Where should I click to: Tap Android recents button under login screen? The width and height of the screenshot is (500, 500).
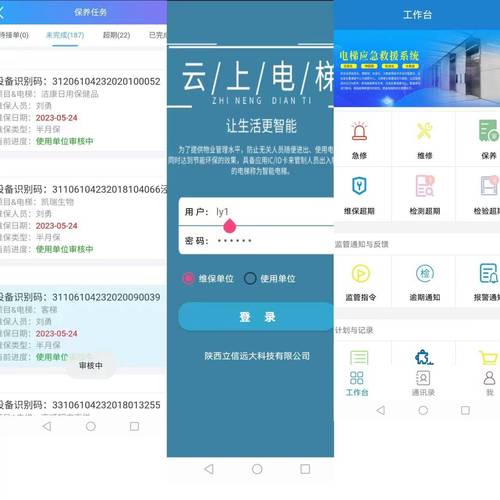click(305, 469)
